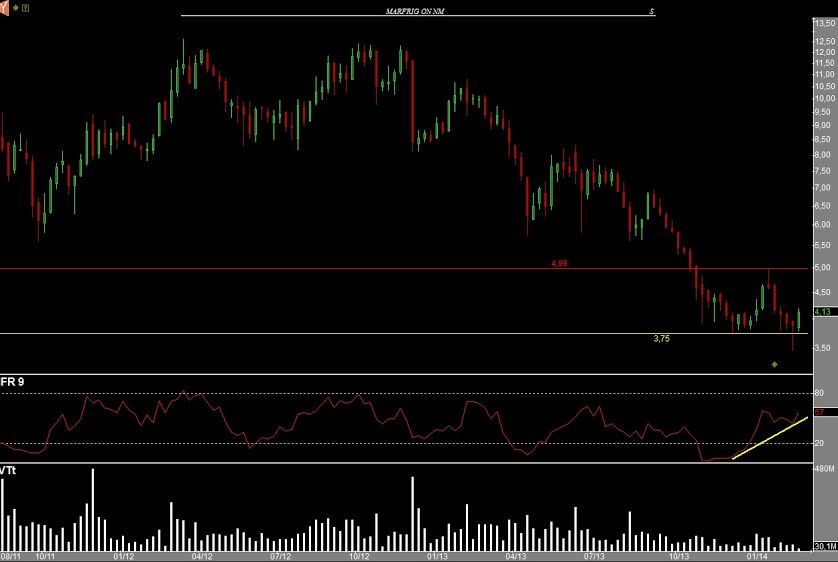Click the VTt volume panel label
Screen dimensions: 838x562
pos(8,470)
